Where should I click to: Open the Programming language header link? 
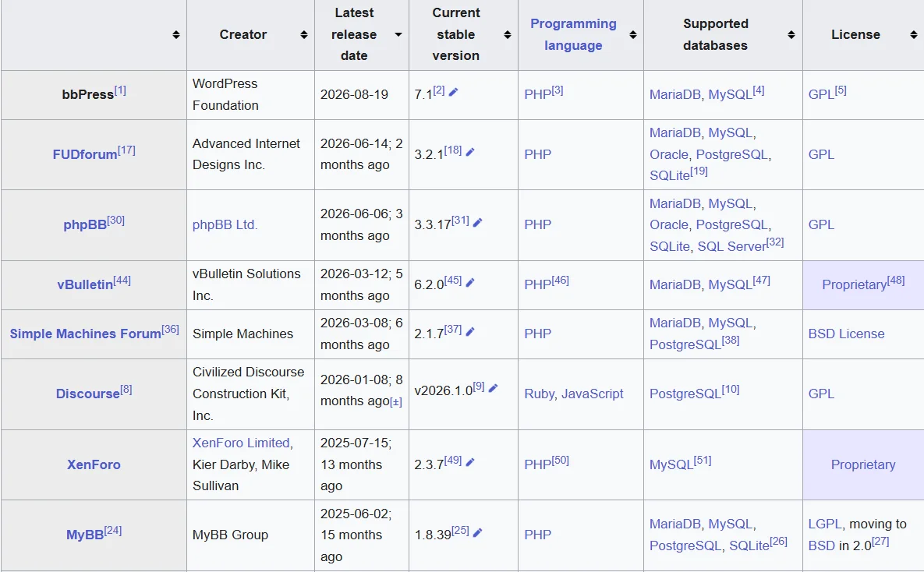pos(573,34)
